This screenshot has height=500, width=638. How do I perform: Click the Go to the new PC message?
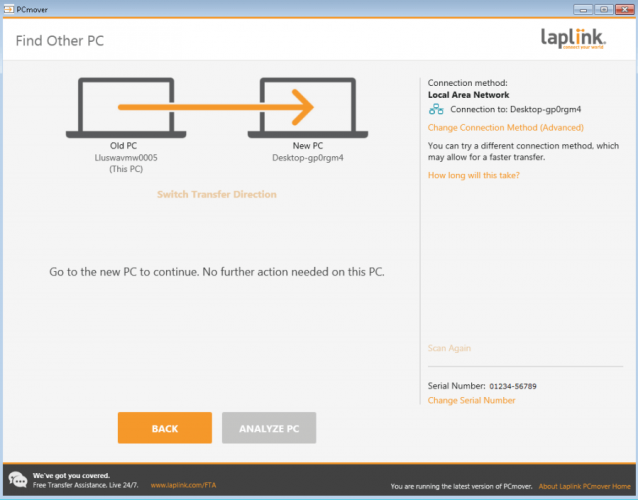point(217,272)
